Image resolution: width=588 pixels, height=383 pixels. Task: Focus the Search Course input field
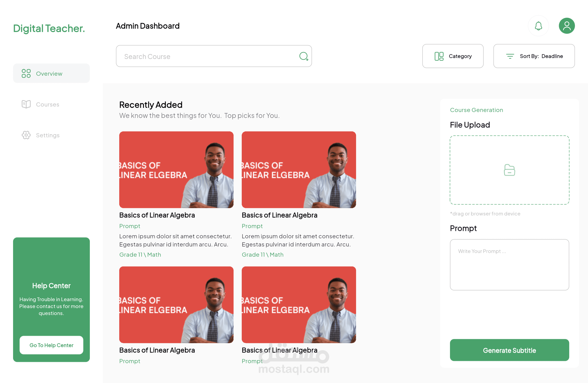point(207,56)
